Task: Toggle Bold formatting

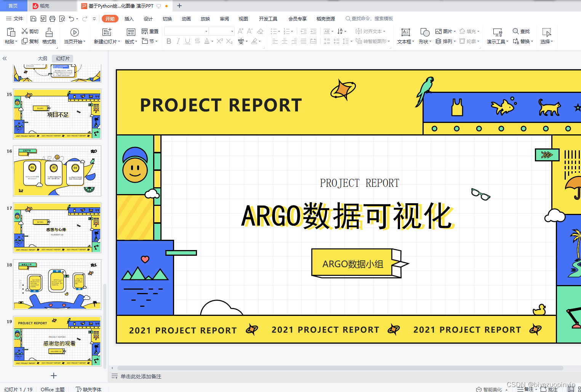Action: point(169,41)
